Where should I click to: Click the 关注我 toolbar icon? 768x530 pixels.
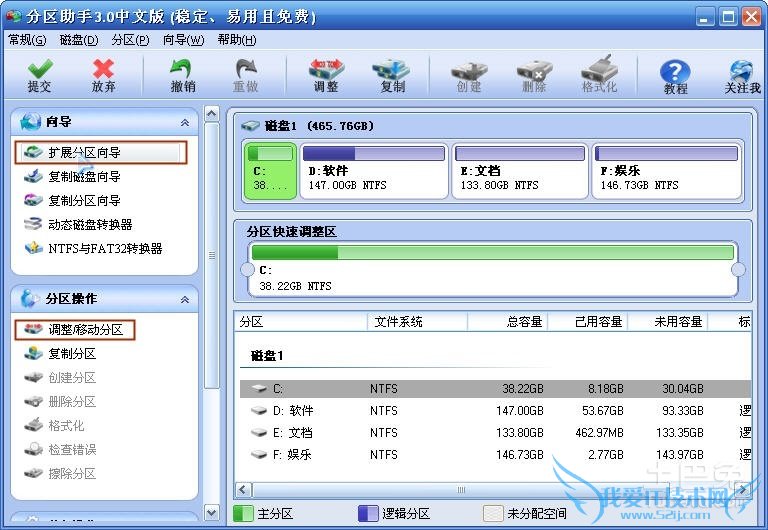[x=743, y=77]
